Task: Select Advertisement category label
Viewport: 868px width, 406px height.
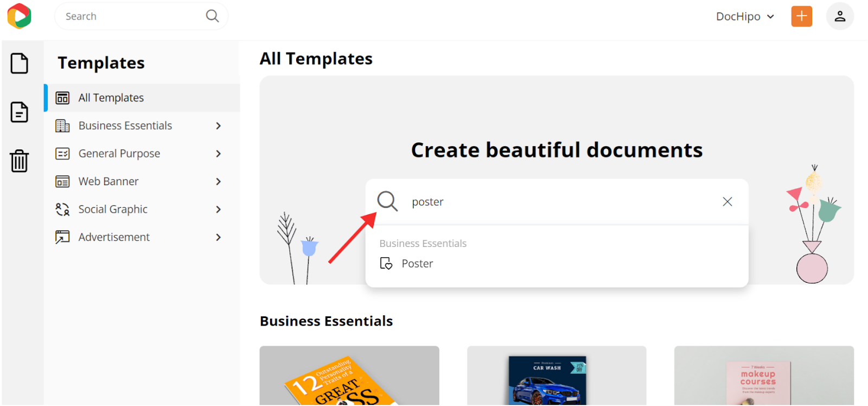Action: (114, 237)
